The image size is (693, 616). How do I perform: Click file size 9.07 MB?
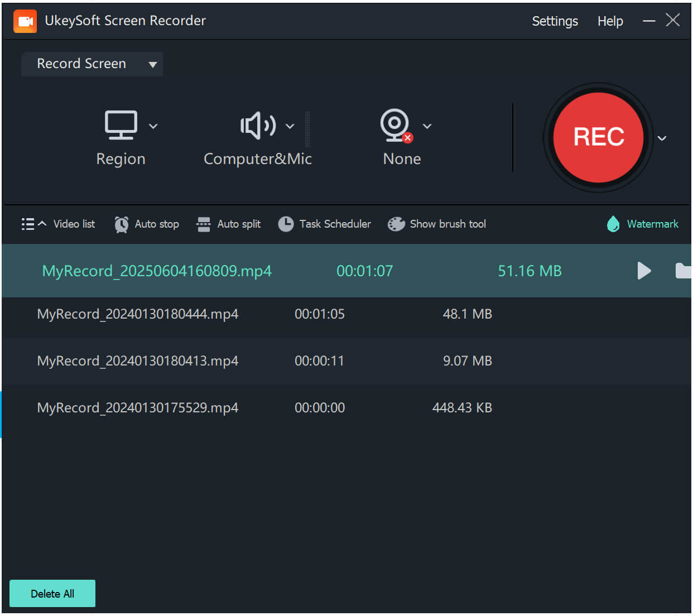(x=468, y=361)
